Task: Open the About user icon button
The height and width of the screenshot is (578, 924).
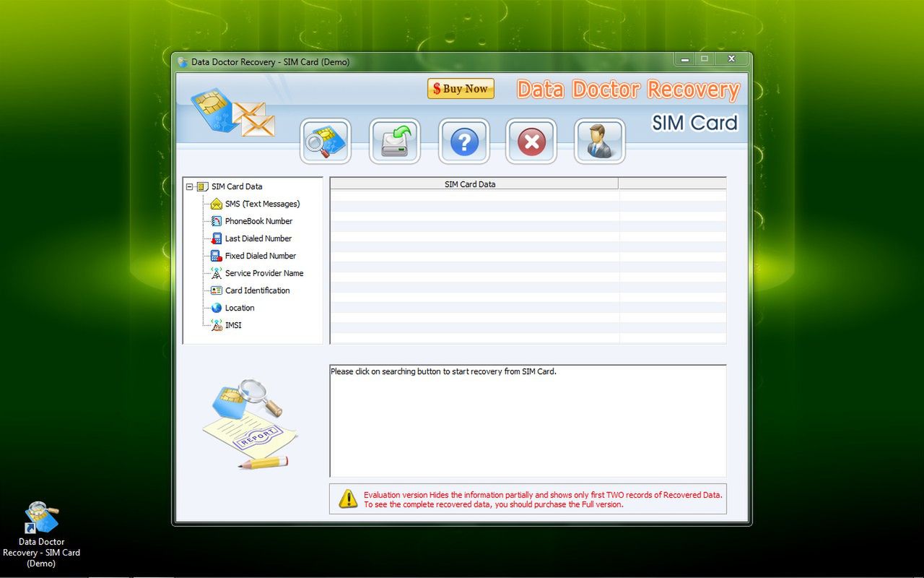Action: (x=600, y=142)
